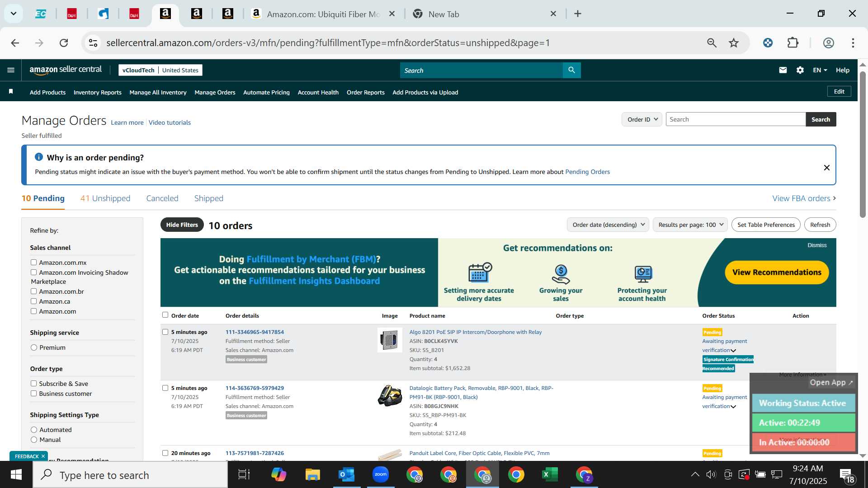Open Excel from the taskbar
The width and height of the screenshot is (868, 488).
[x=550, y=475]
